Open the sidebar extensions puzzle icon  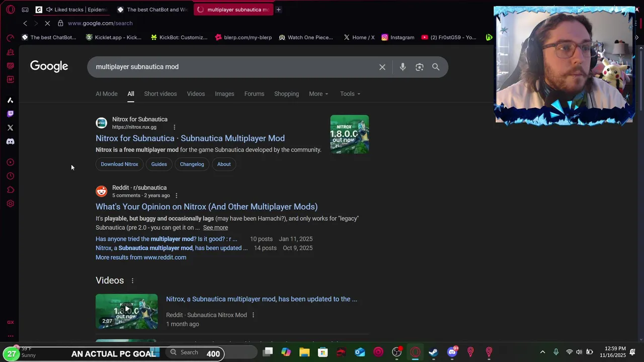[10, 190]
